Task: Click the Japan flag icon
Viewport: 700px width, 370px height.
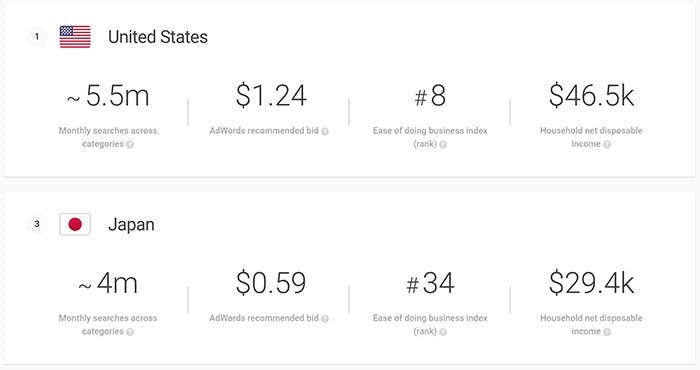Action: pyautogui.click(x=75, y=224)
